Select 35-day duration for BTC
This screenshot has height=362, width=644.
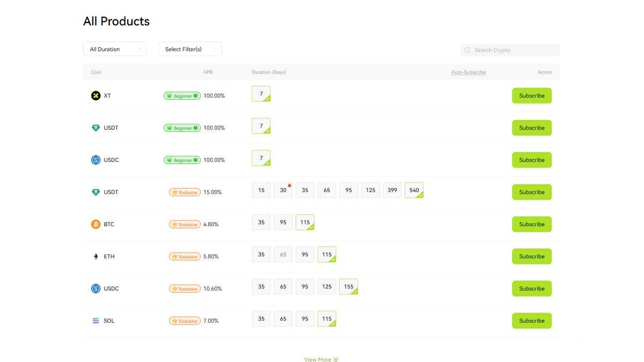click(x=261, y=223)
